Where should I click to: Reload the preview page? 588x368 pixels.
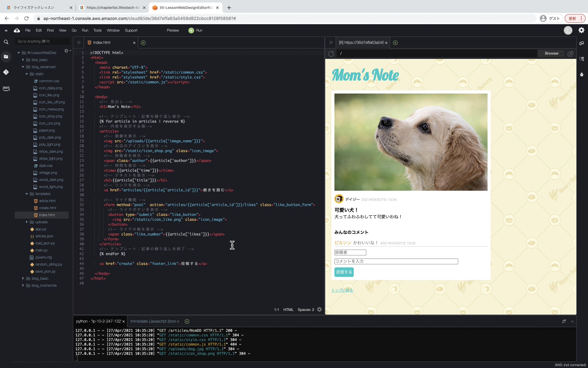click(x=331, y=54)
